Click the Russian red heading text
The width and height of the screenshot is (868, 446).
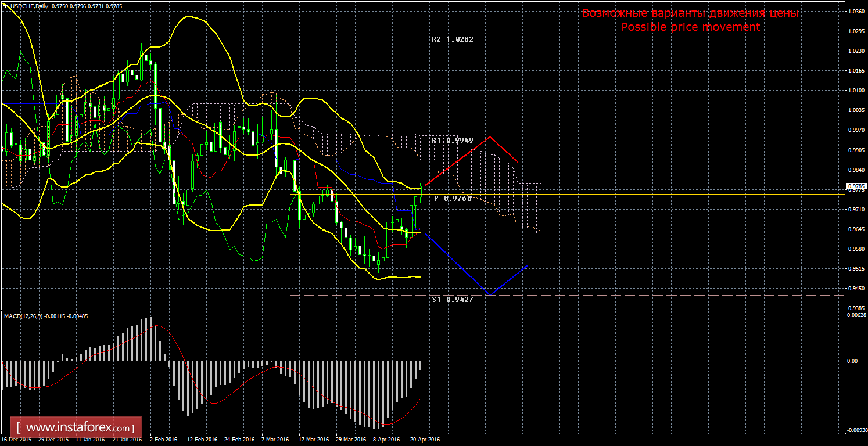(x=690, y=13)
